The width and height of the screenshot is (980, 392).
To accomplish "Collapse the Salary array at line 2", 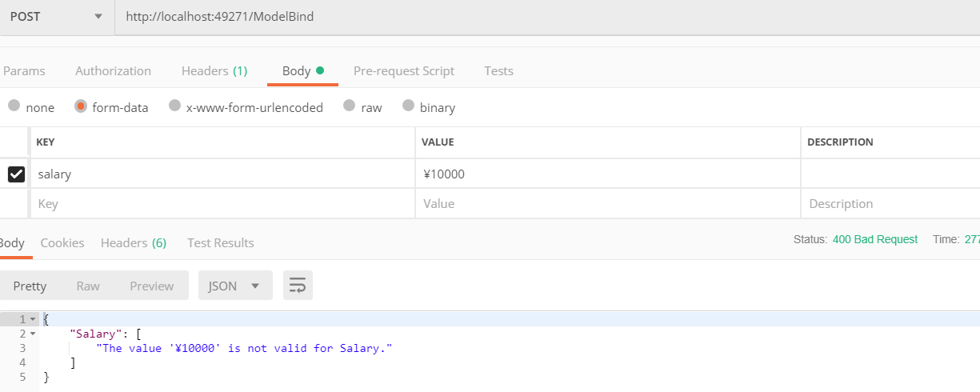I will (x=33, y=334).
